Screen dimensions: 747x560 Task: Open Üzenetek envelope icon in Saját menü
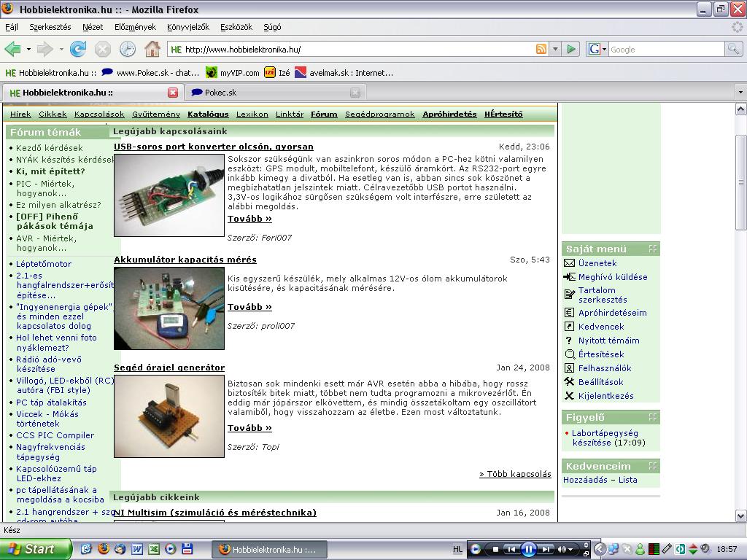tap(569, 263)
